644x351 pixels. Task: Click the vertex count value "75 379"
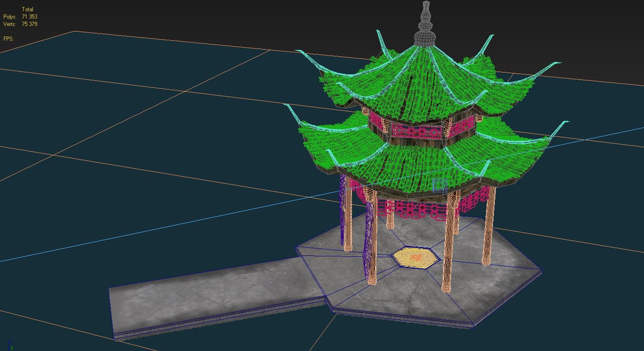(x=30, y=24)
